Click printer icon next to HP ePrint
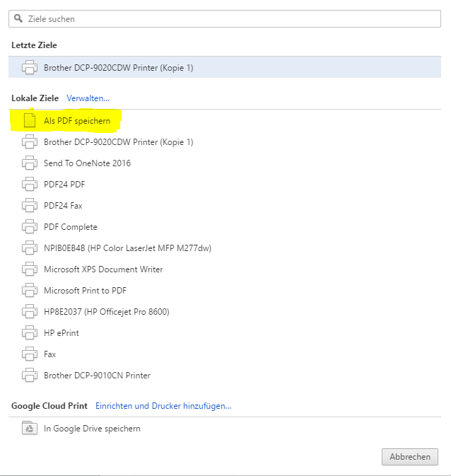 point(30,333)
